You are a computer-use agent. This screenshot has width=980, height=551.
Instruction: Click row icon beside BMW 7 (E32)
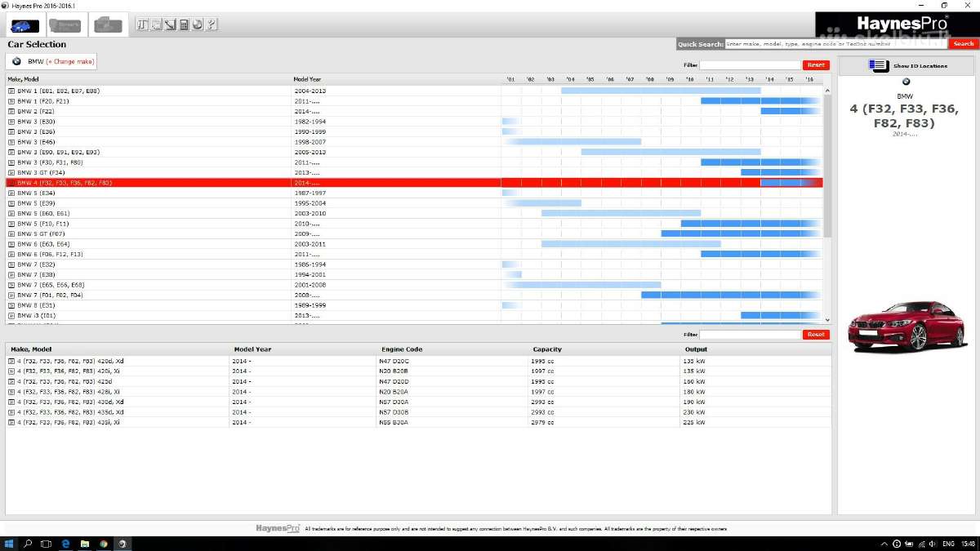coord(11,264)
